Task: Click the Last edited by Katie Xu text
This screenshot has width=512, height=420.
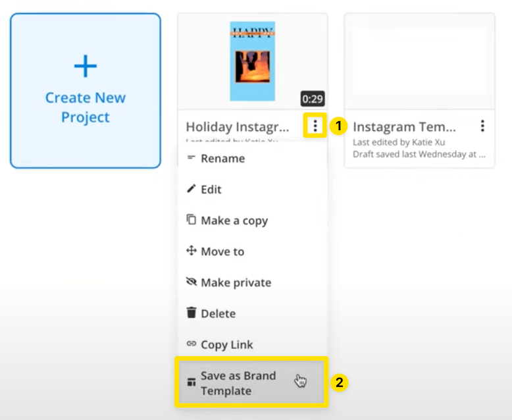Action: pyautogui.click(x=390, y=142)
